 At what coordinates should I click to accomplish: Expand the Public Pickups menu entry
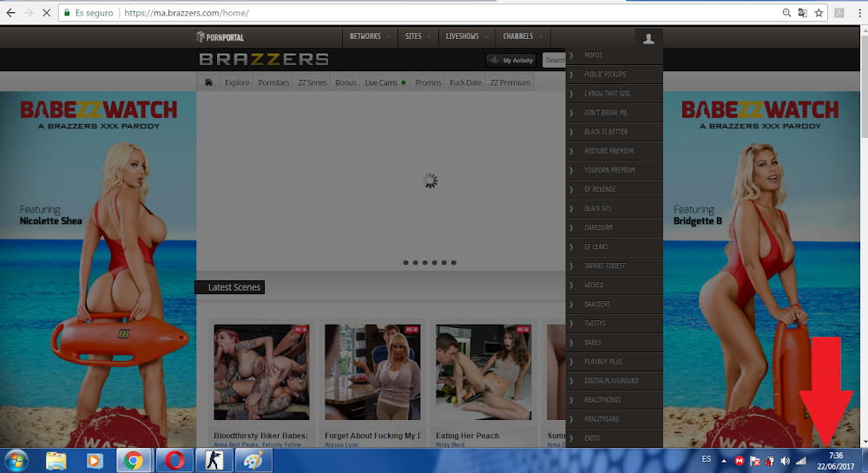614,74
